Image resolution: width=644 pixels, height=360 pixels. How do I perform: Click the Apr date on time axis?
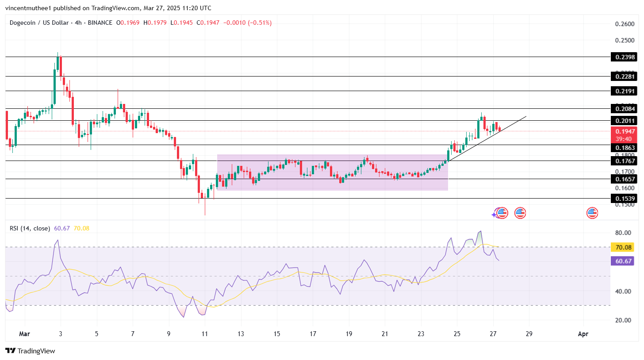(583, 334)
